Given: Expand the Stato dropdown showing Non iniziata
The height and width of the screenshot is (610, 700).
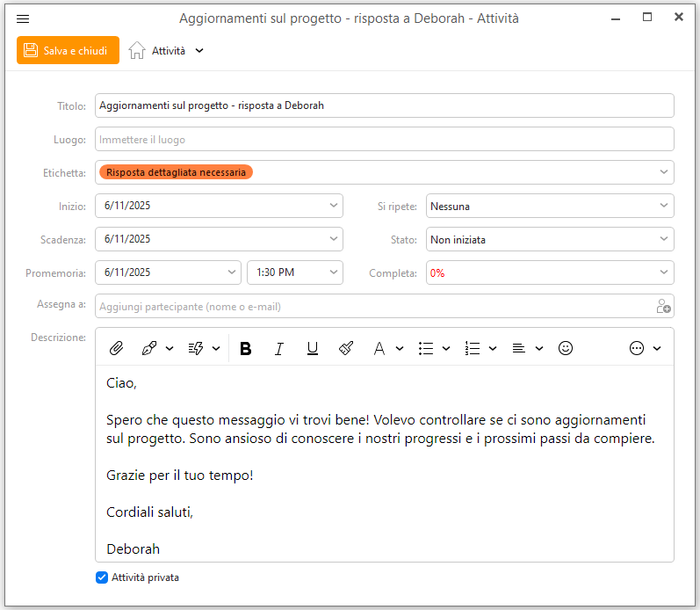Looking at the screenshot, I should (550, 240).
